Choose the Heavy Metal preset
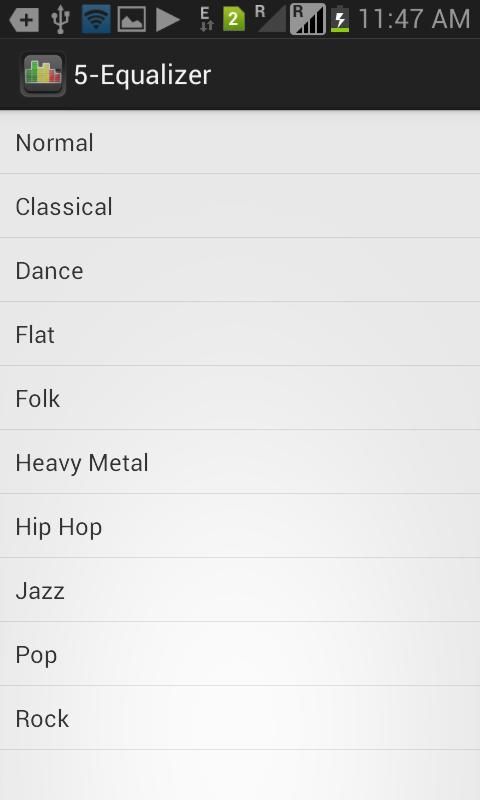480x800 pixels. tap(240, 462)
